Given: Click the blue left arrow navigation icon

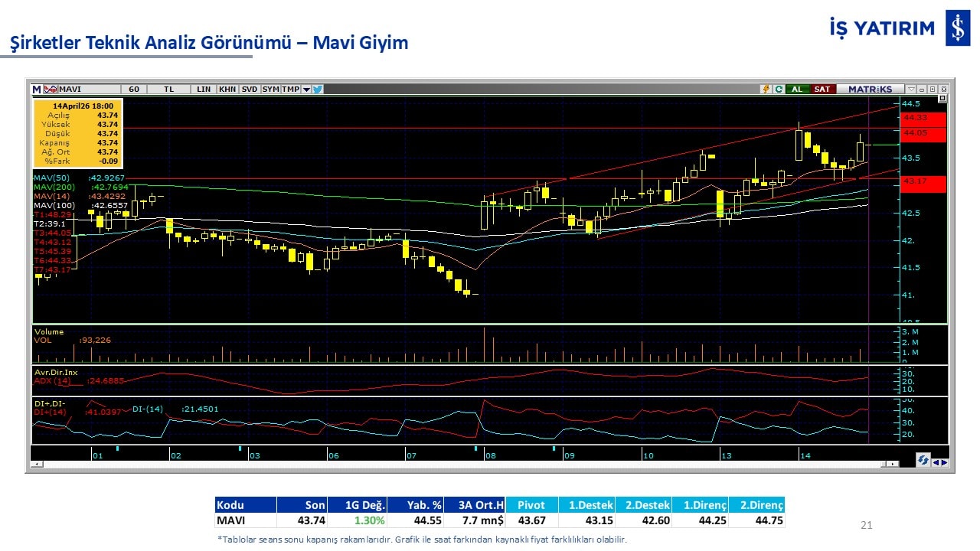Looking at the screenshot, I should [936, 462].
